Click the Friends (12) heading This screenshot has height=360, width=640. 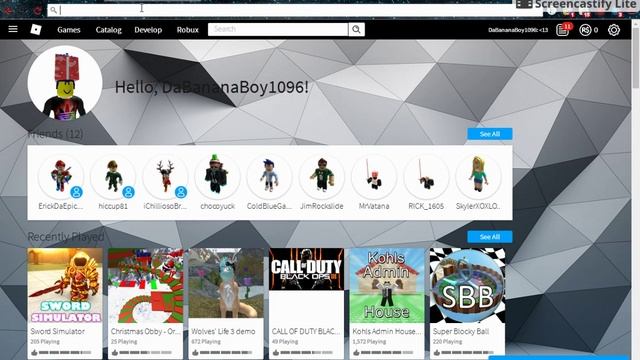(56, 134)
